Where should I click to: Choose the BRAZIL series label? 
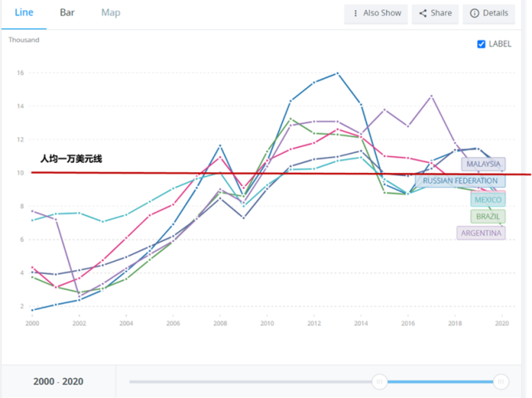point(488,216)
